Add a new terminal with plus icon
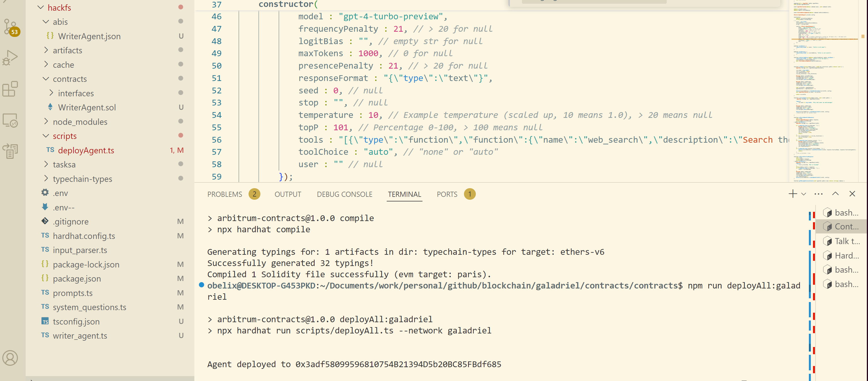The height and width of the screenshot is (381, 868). [792, 194]
